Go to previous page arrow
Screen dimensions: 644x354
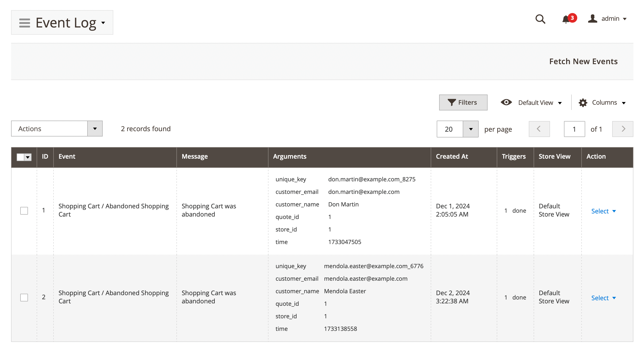click(539, 129)
